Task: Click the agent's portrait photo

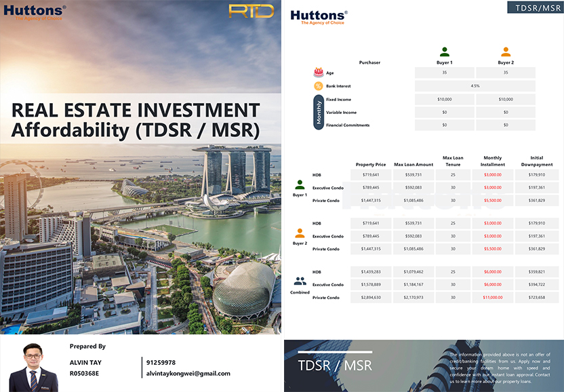Action: pos(33,368)
